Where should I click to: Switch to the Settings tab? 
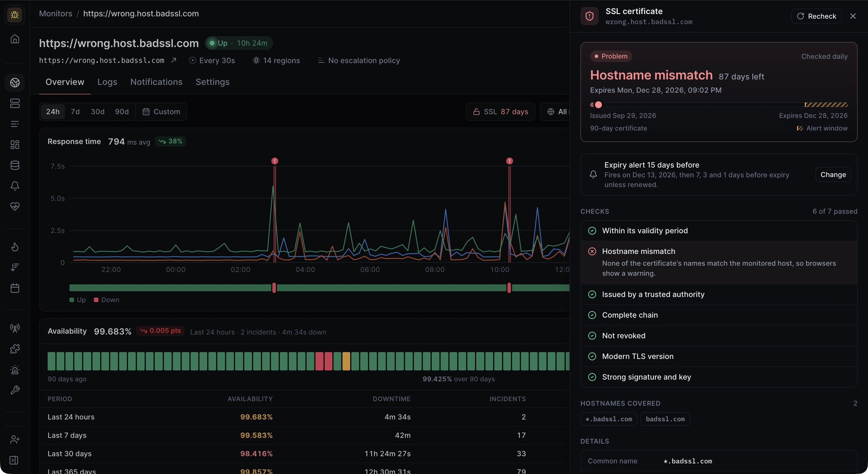point(213,82)
